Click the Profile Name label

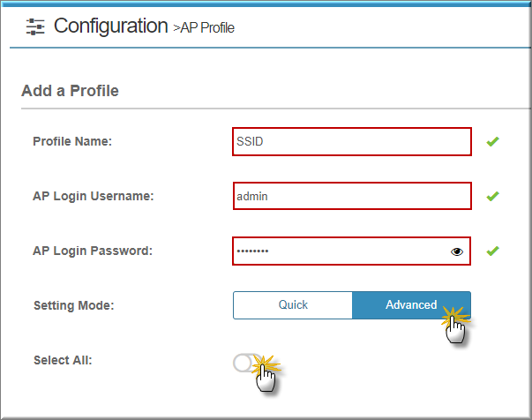tap(72, 141)
